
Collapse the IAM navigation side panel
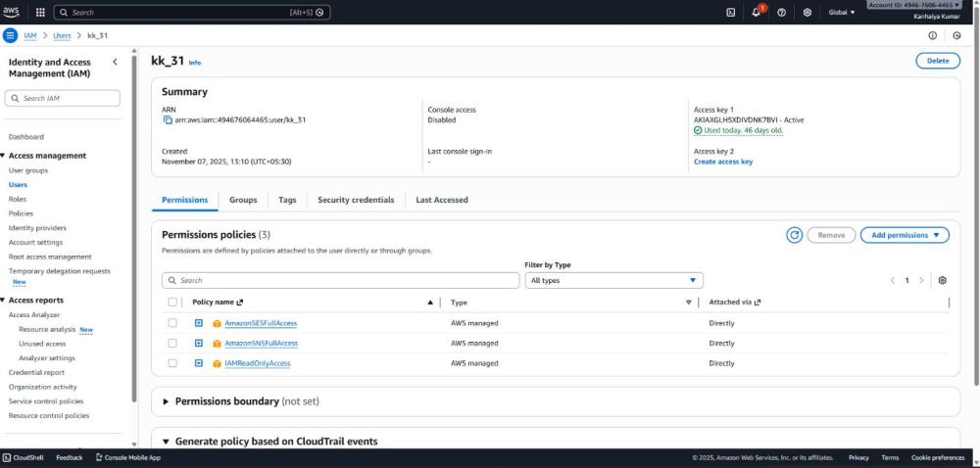coord(116,62)
